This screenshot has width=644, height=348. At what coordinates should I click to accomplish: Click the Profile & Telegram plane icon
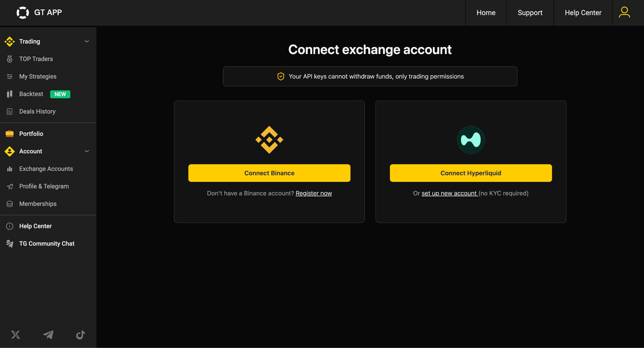click(10, 187)
